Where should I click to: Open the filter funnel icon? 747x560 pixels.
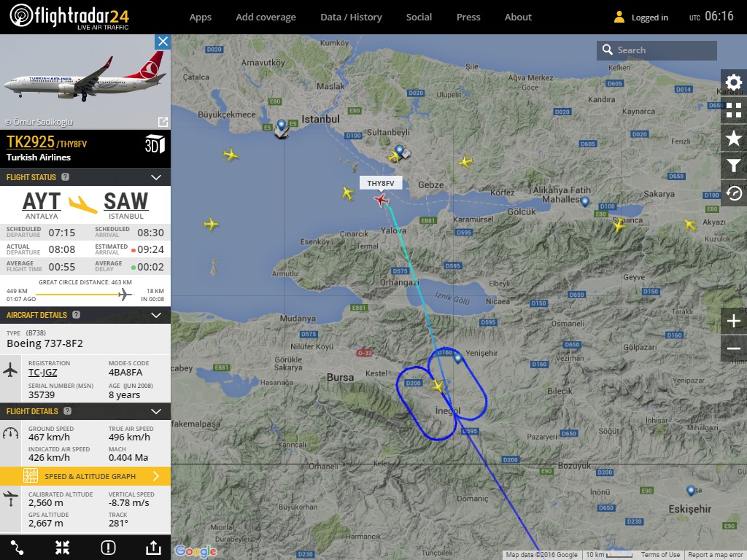[x=734, y=166]
